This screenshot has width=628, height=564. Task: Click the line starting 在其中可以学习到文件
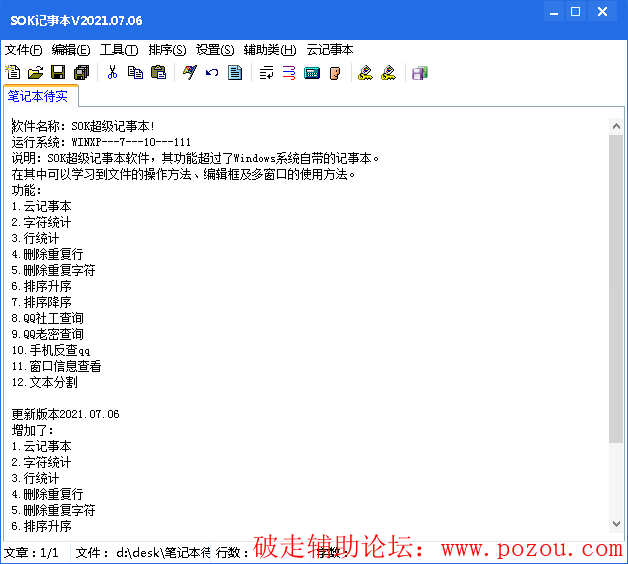tap(183, 175)
